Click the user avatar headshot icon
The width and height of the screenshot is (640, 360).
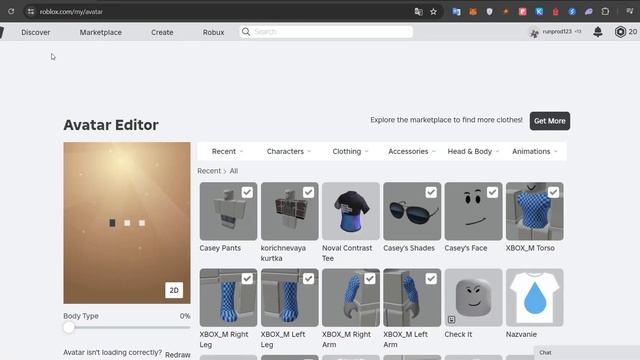point(534,32)
